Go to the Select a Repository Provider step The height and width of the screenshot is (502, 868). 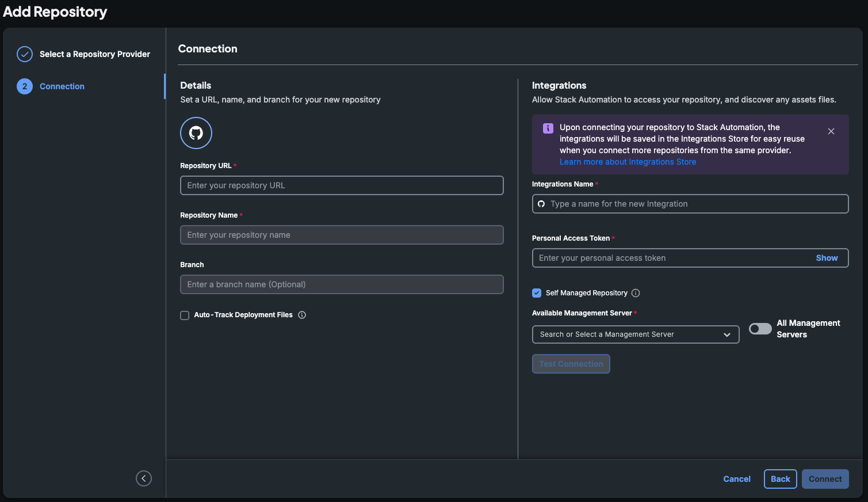(x=95, y=54)
